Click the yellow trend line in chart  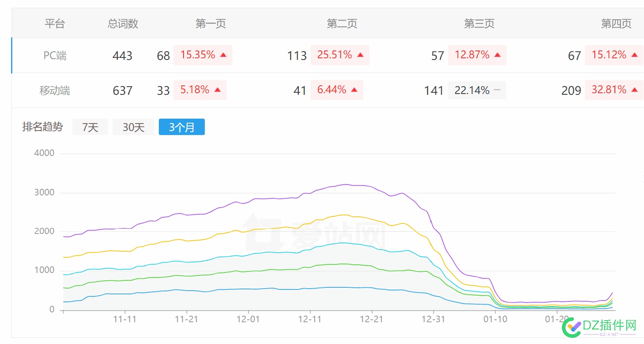(x=346, y=215)
